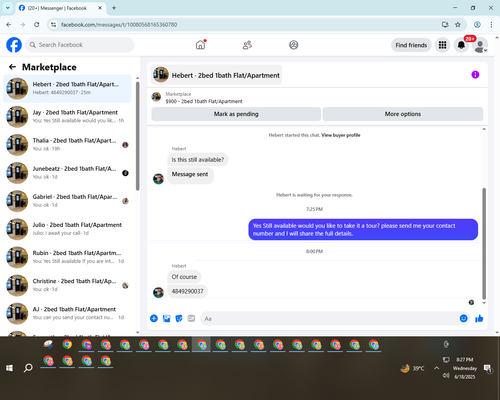
Task: Open the Home feed icon
Action: coord(200,45)
